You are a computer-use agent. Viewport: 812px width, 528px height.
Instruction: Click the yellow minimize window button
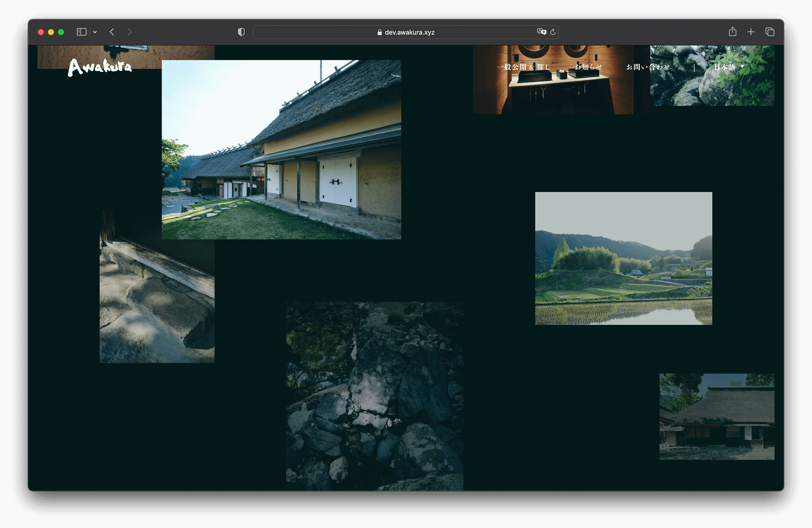(51, 32)
